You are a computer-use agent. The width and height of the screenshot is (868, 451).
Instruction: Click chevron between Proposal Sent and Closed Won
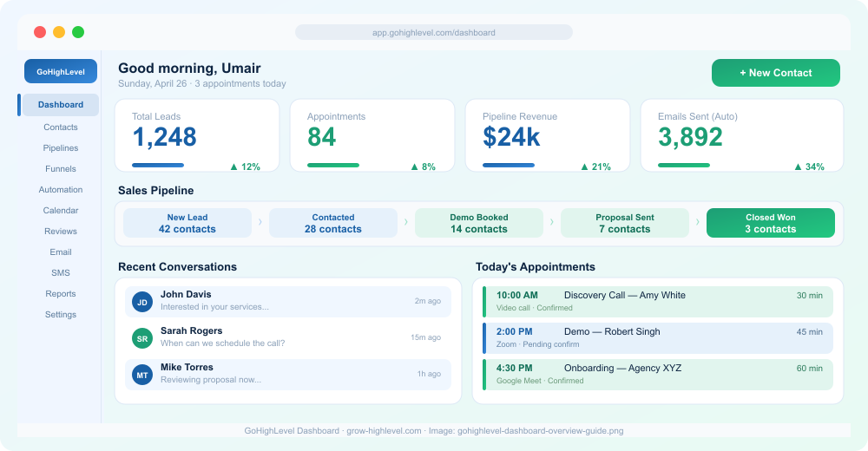(698, 222)
